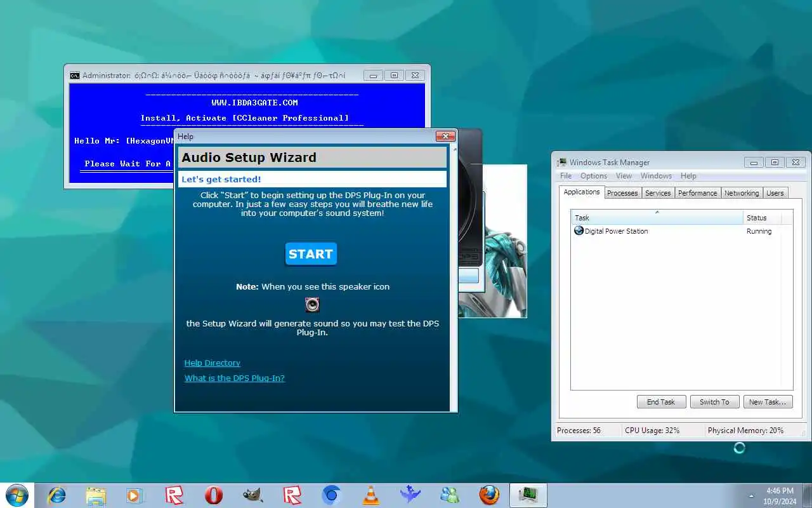Click Roblox icon between GIMP and Chromium
Image resolution: width=812 pixels, height=508 pixels.
click(292, 495)
